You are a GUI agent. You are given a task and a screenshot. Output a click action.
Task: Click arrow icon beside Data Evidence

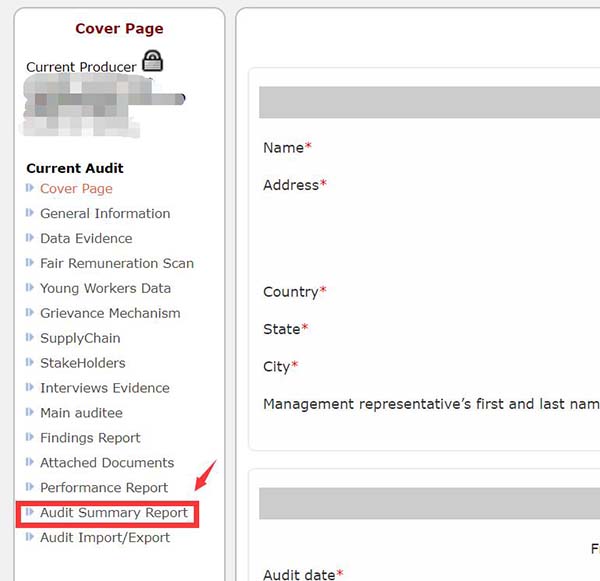coord(30,238)
